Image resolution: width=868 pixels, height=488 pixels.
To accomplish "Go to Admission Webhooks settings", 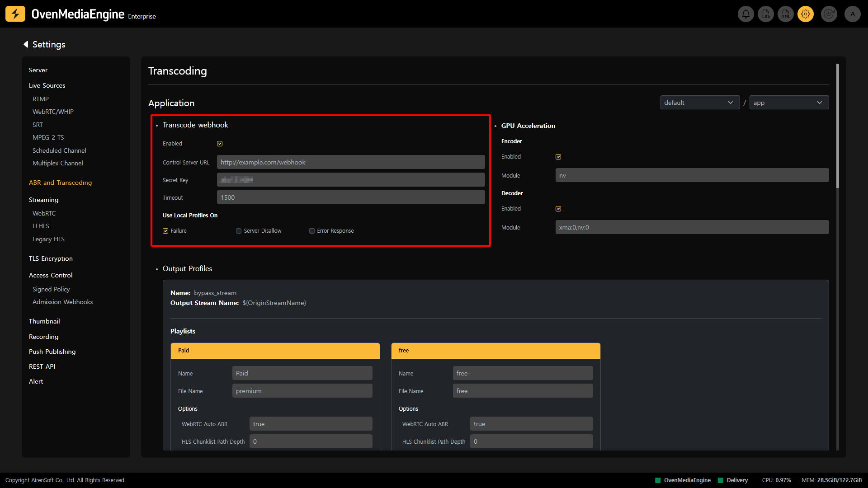I will point(62,302).
